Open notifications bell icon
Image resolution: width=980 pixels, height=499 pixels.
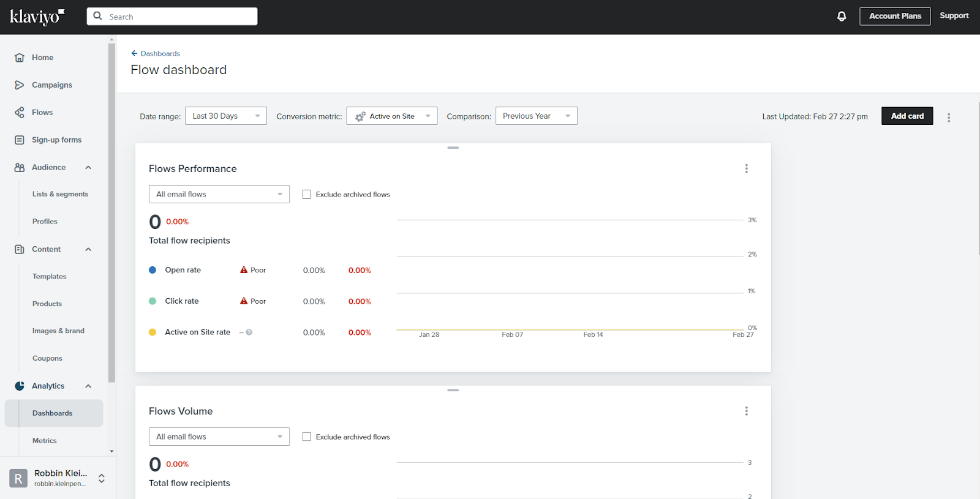coord(842,17)
